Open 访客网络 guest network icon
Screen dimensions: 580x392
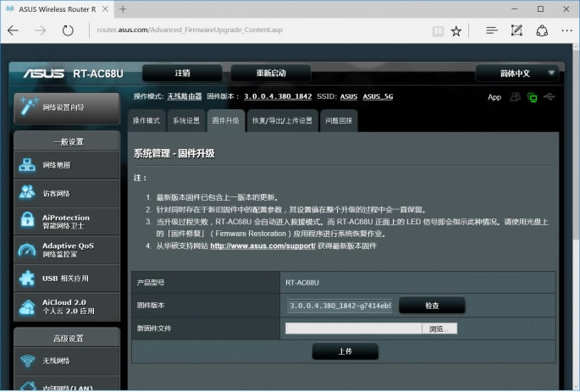pos(27,193)
